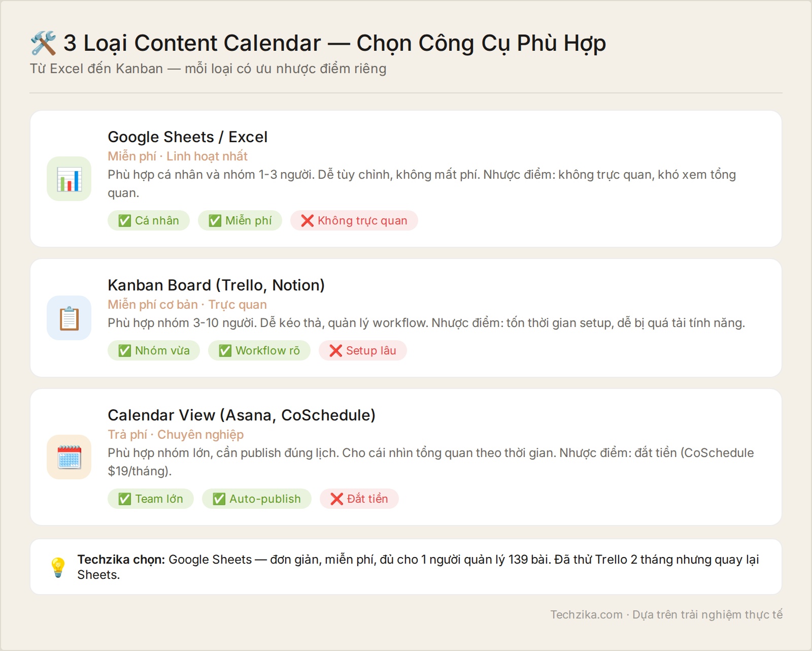Select the 'Miễn phí' green tag
Image resolution: width=812 pixels, height=651 pixels.
(240, 220)
